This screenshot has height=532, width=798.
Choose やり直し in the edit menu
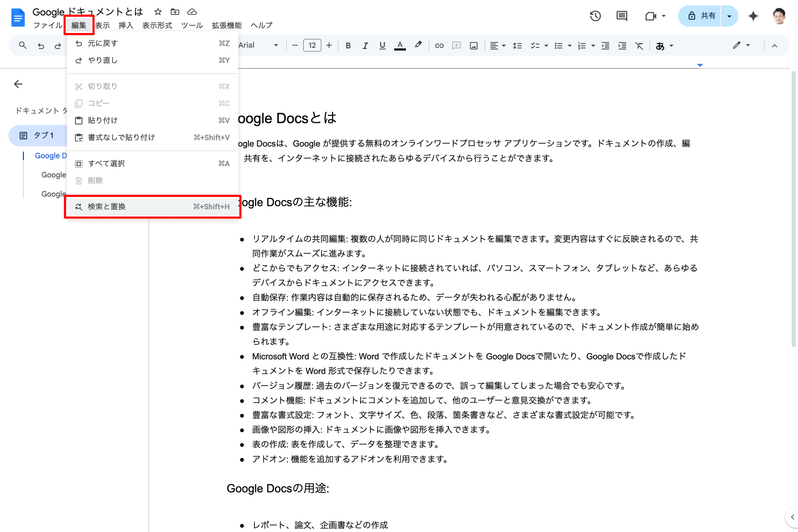(153, 60)
